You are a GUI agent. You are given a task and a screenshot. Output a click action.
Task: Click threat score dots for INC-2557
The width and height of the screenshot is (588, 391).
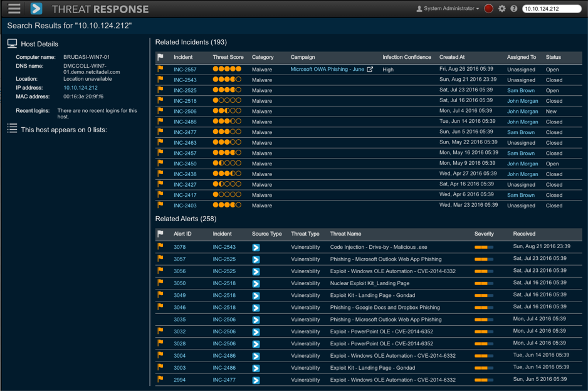227,69
